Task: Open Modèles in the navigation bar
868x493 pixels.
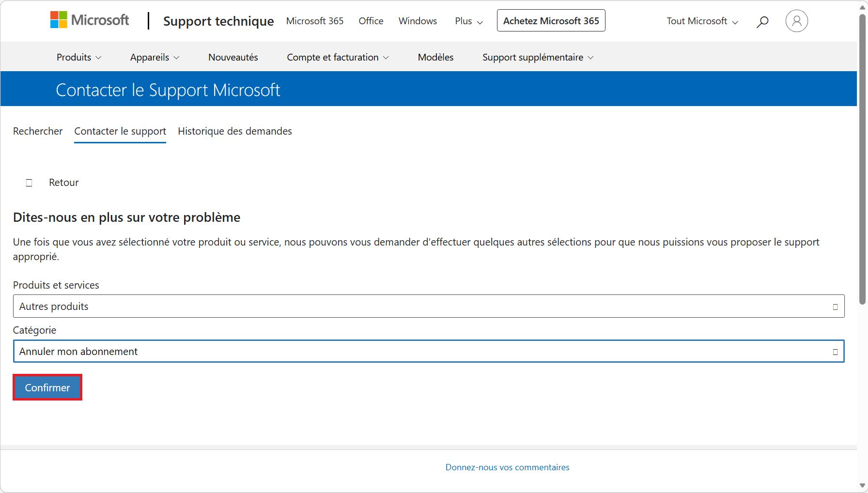Action: 435,57
